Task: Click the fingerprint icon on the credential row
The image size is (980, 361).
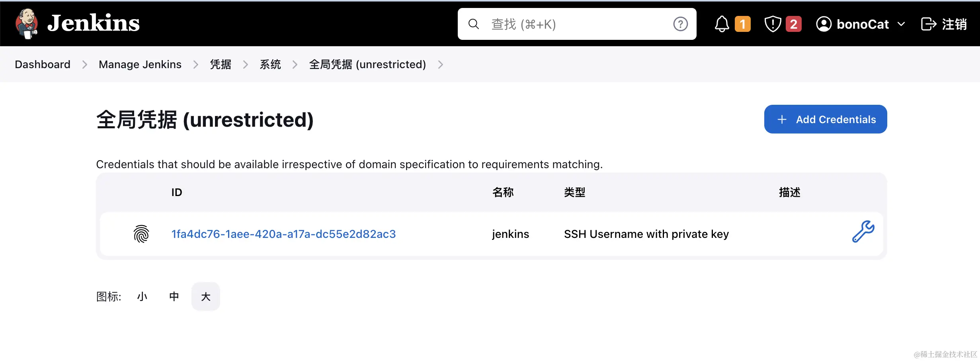Action: [141, 234]
